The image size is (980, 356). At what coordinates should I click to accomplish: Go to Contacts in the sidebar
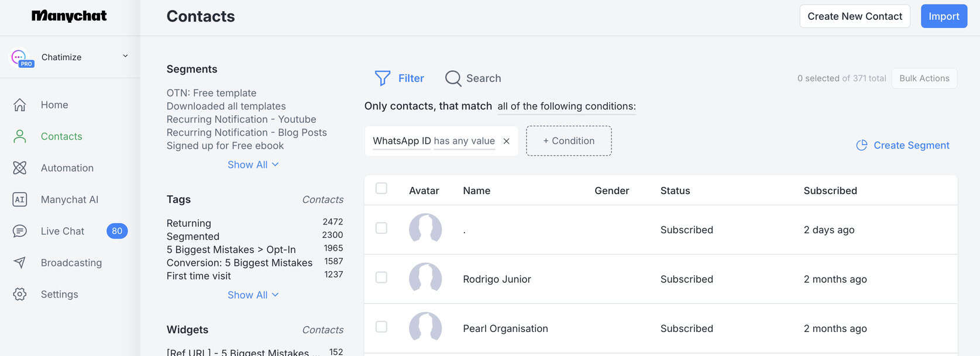61,136
